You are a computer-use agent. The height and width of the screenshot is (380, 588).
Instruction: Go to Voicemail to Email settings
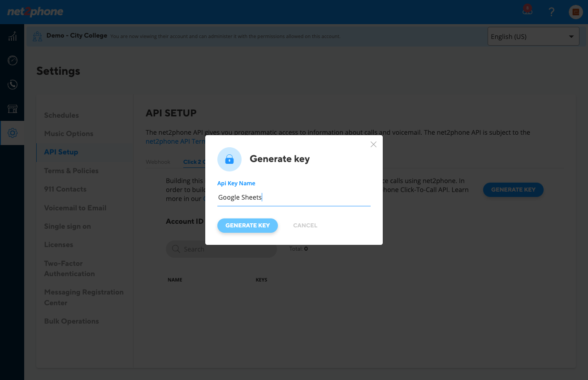[x=75, y=208]
